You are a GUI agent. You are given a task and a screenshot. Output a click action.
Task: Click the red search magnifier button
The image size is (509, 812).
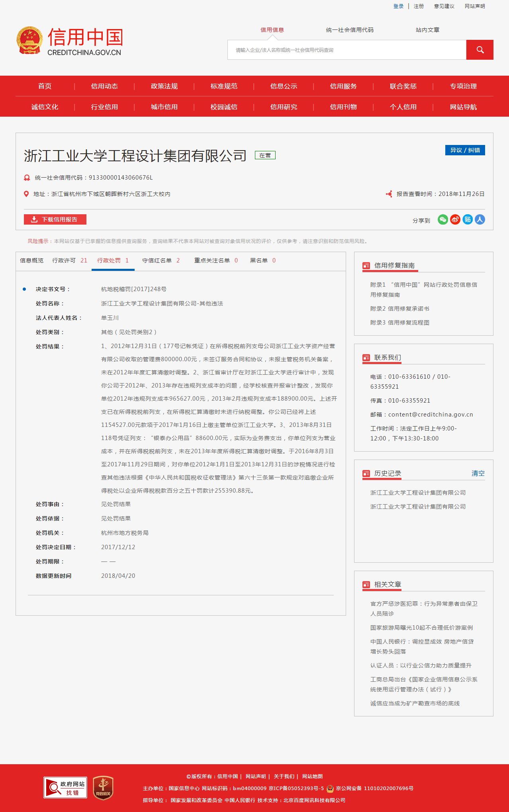(x=480, y=50)
